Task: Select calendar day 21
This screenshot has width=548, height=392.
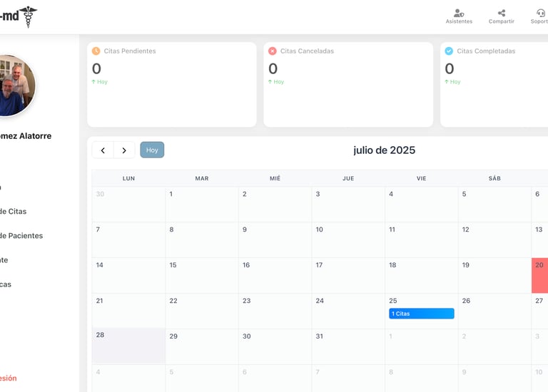Action: 128,311
